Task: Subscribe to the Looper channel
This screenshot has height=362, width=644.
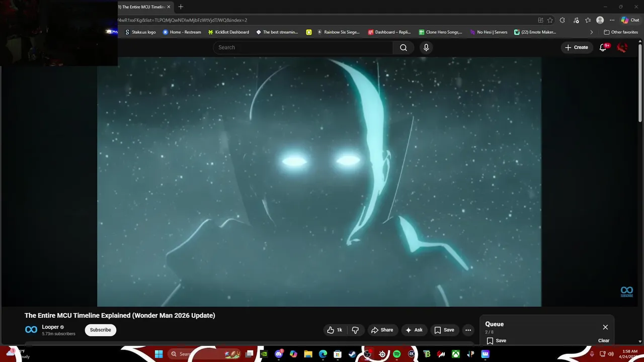Action: [100, 330]
